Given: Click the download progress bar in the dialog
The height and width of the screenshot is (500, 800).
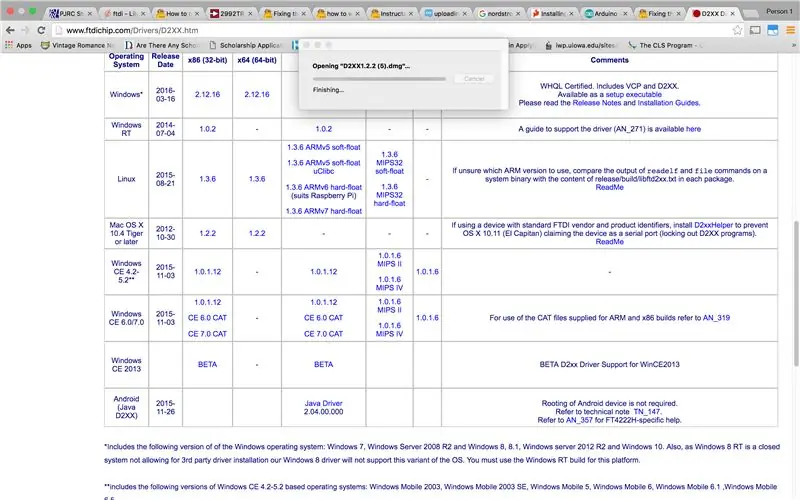Looking at the screenshot, I should tap(379, 79).
